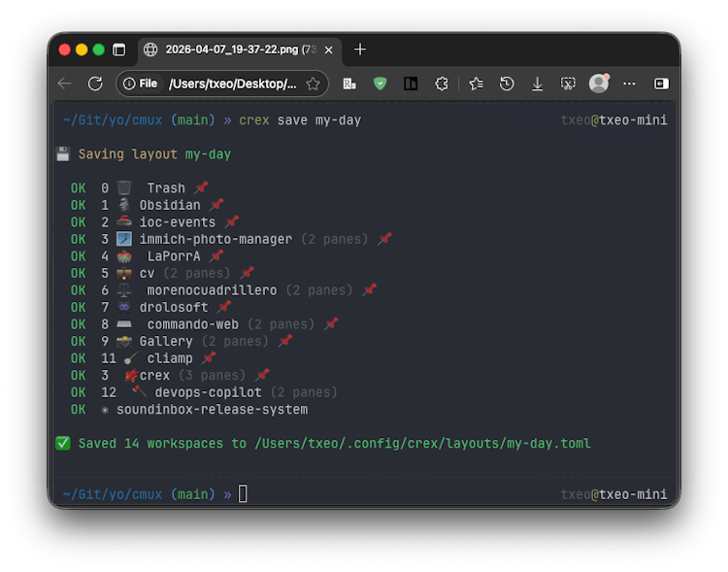Open the three-dot settings menu
728x572 pixels.
[x=629, y=84]
